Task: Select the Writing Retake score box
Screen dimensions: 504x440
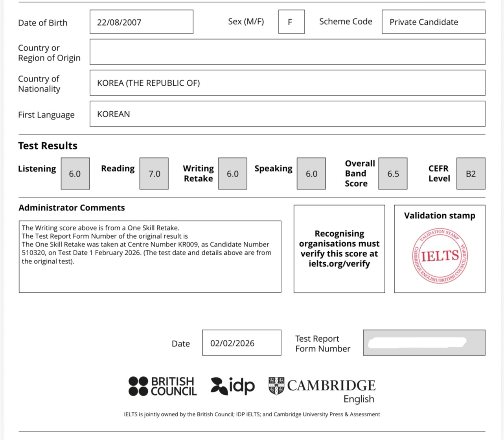Action: click(233, 174)
